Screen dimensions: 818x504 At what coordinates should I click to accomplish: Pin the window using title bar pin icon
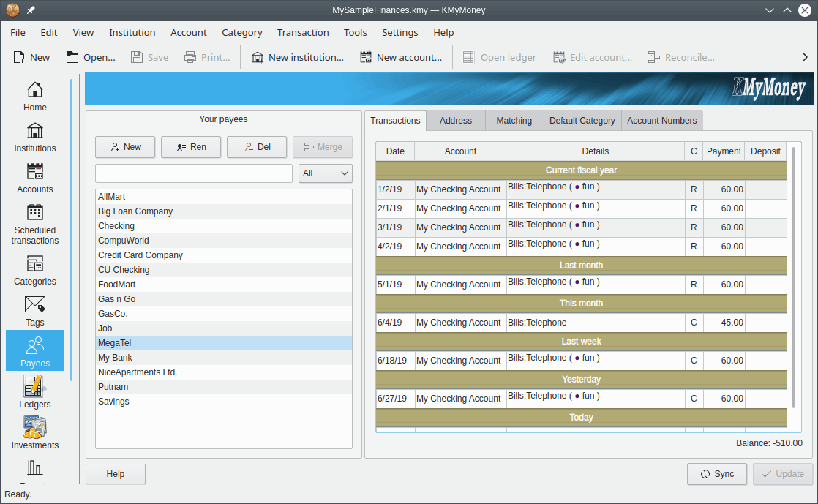pos(30,10)
